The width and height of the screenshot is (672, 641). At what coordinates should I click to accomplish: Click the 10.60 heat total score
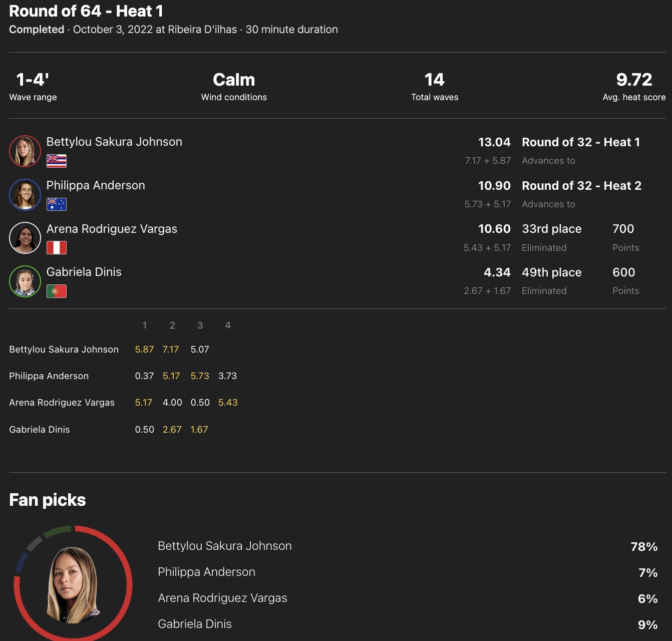[494, 229]
